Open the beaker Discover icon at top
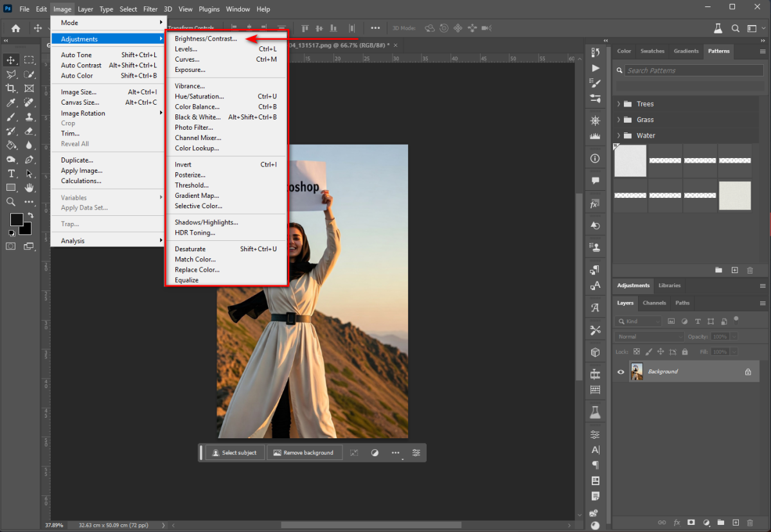Screen dimensions: 771x532 (x=718, y=28)
